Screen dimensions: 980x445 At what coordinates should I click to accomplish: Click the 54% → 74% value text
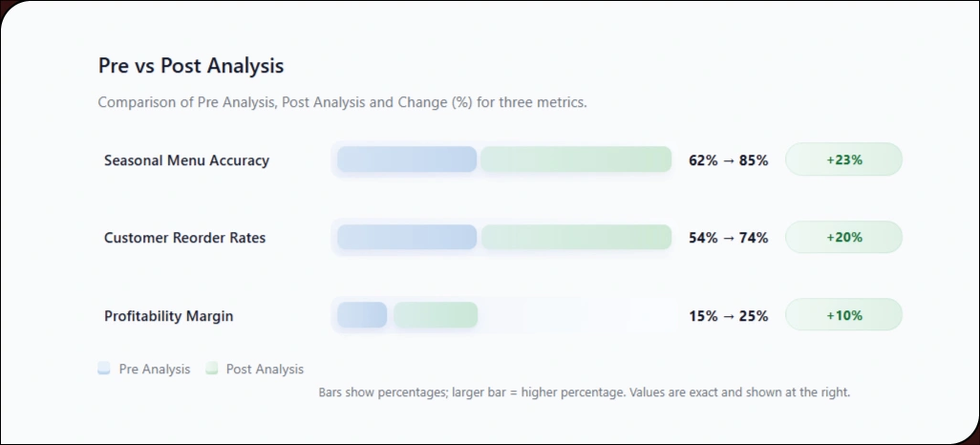pos(728,238)
